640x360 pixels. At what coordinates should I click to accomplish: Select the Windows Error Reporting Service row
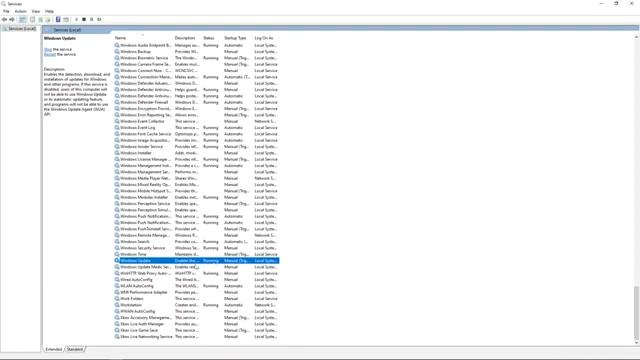coord(197,115)
